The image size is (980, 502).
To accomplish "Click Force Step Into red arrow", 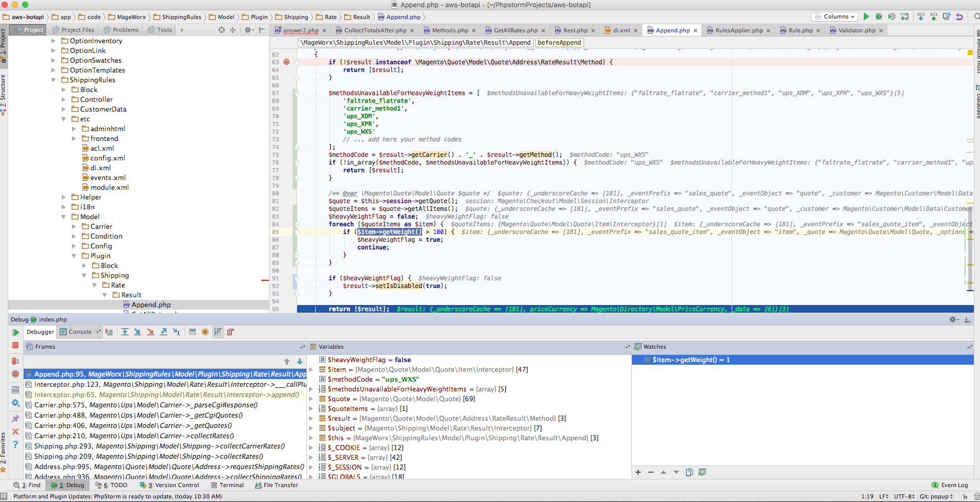I will [150, 332].
